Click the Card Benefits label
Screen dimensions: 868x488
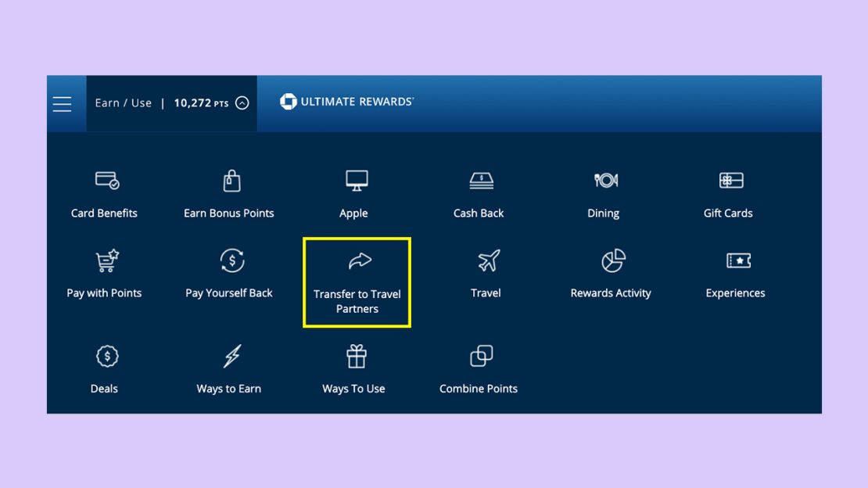(104, 213)
